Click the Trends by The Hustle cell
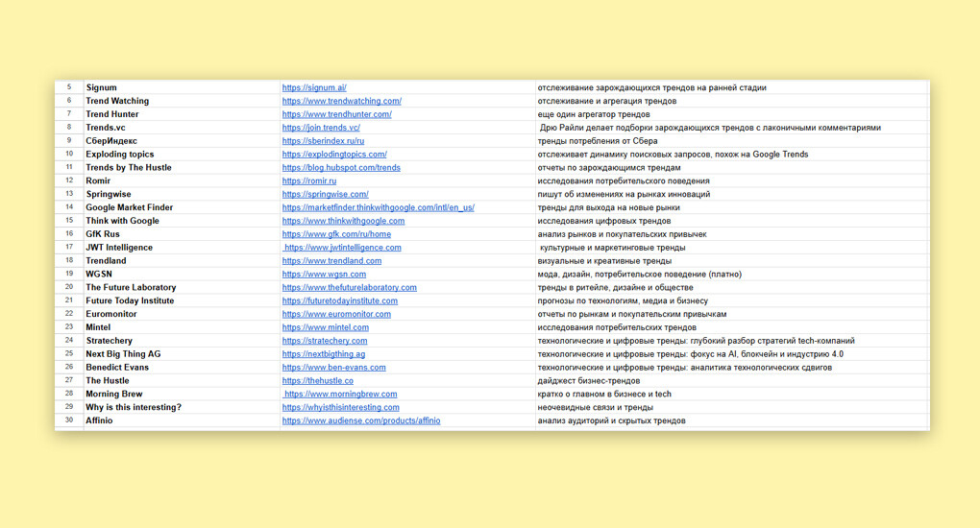The image size is (980, 528). pos(182,167)
